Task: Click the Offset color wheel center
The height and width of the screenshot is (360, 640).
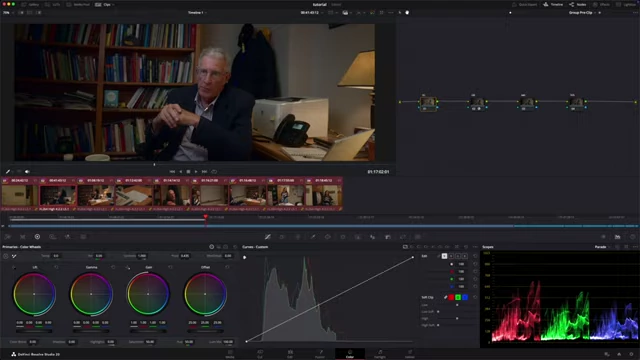Action: click(205, 294)
